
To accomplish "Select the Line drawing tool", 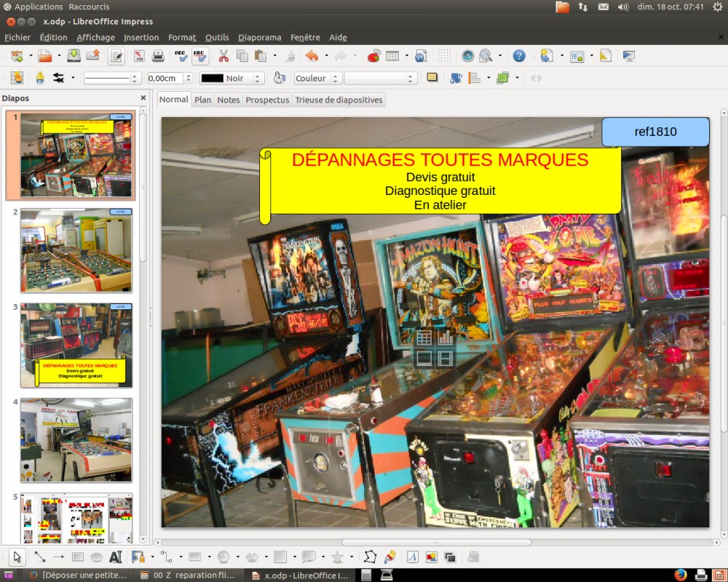I will pyautogui.click(x=40, y=557).
